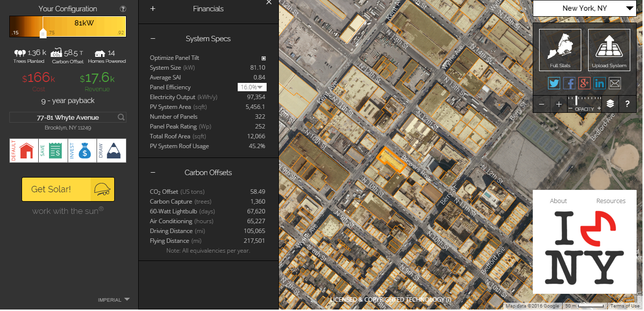The image size is (644, 311).
Task: Select the Draw pencil mode
Action: (112, 151)
